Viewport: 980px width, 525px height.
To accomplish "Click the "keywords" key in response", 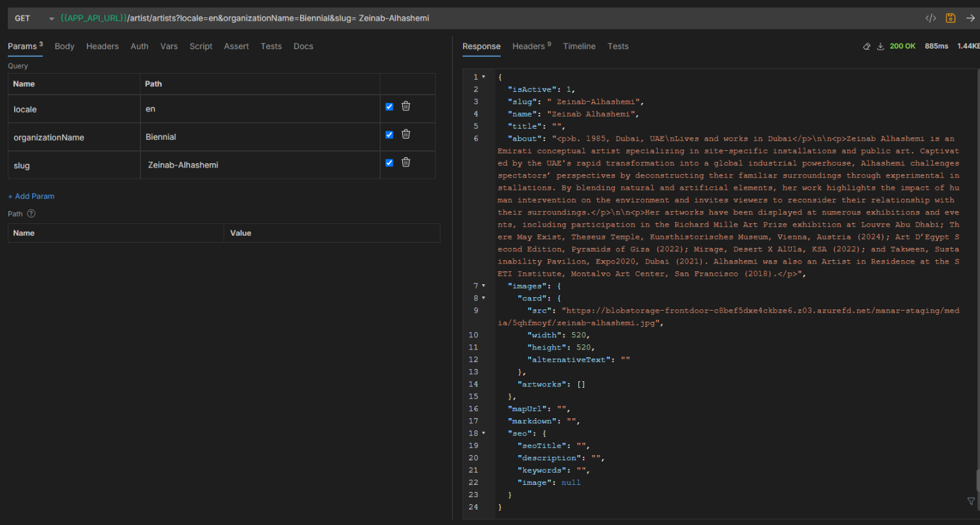I will point(542,471).
